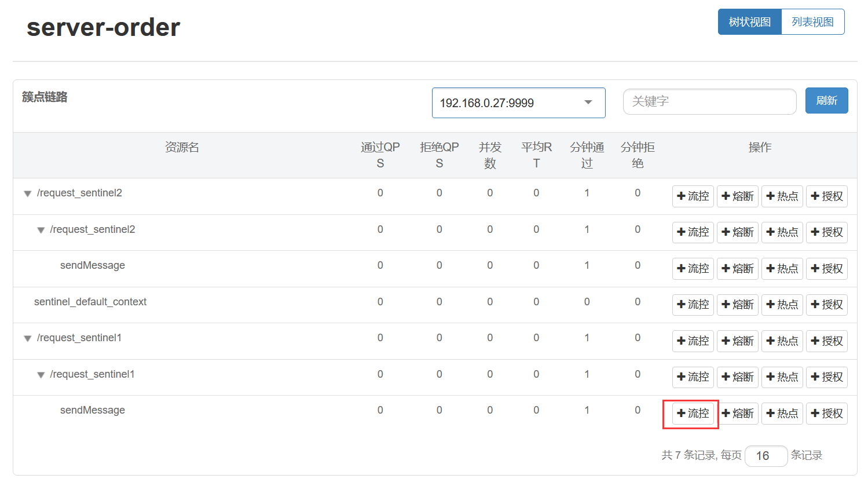Image resolution: width=868 pixels, height=486 pixels.
Task: Collapse the top-level /request_sentinel2 node
Action: tap(27, 193)
